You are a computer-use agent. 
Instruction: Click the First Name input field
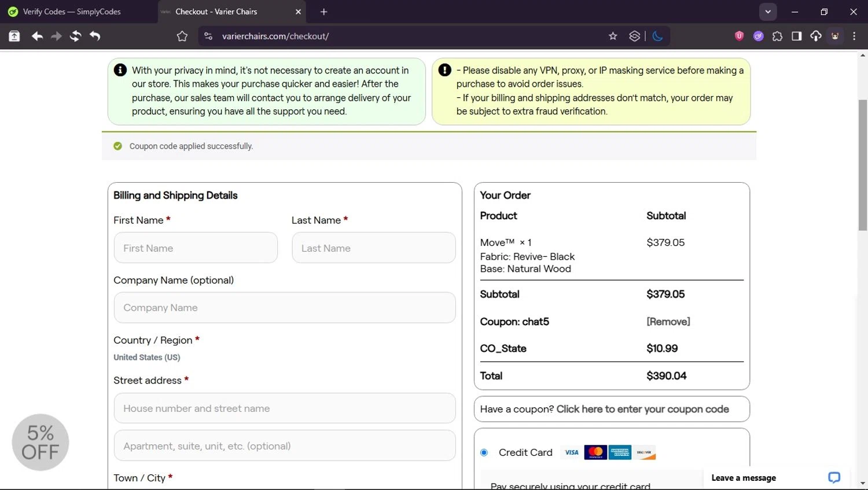click(x=196, y=248)
